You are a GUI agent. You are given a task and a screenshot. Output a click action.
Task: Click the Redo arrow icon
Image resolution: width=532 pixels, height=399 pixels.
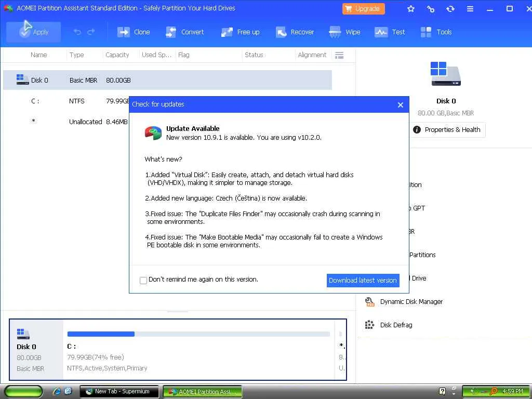pos(91,32)
